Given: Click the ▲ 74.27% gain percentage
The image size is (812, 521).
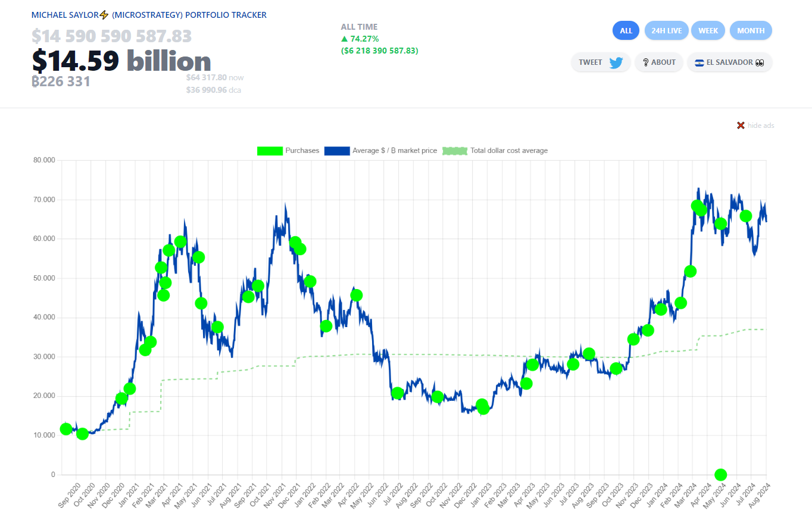Looking at the screenshot, I should click(360, 39).
